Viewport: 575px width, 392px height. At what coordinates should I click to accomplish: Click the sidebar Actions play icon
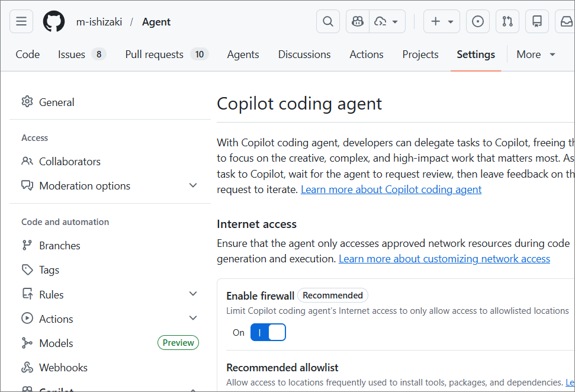[x=27, y=319]
